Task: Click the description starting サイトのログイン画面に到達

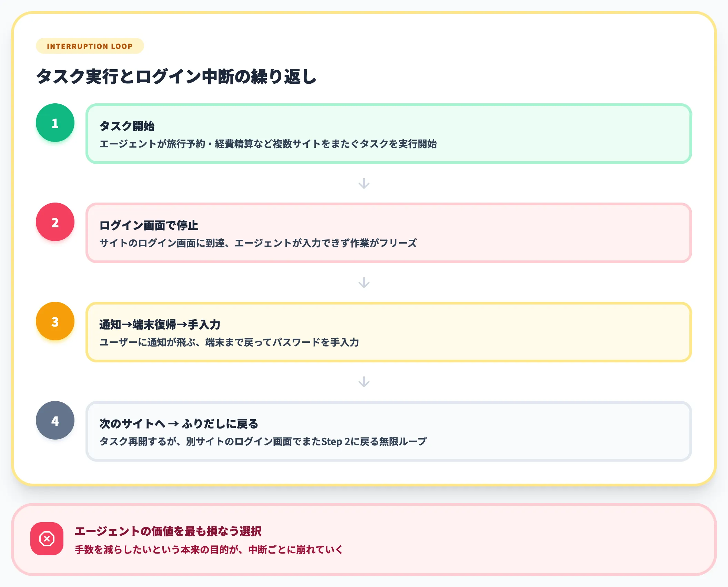Action: pyautogui.click(x=258, y=243)
